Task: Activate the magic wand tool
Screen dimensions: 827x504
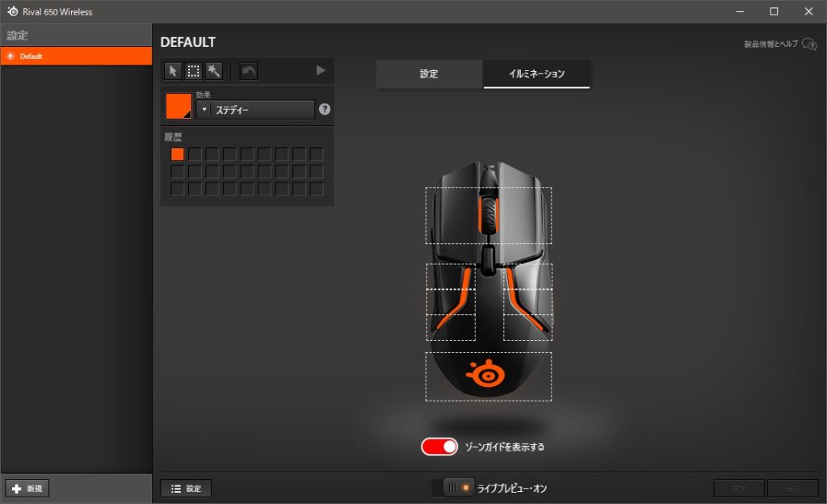Action: click(x=214, y=71)
